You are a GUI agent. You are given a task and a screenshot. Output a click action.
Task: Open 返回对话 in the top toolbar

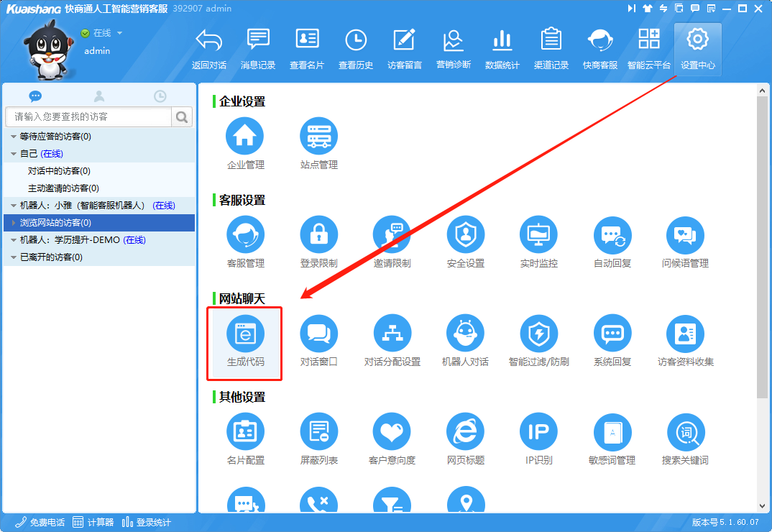(208, 50)
